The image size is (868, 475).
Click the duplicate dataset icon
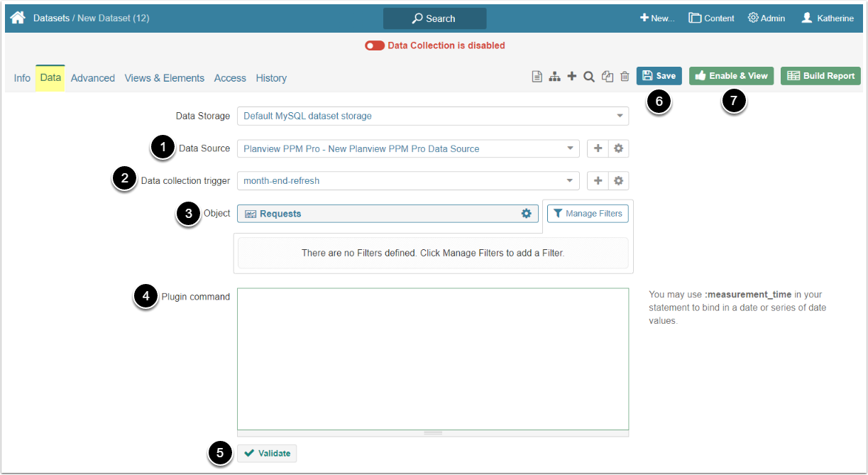[608, 77]
